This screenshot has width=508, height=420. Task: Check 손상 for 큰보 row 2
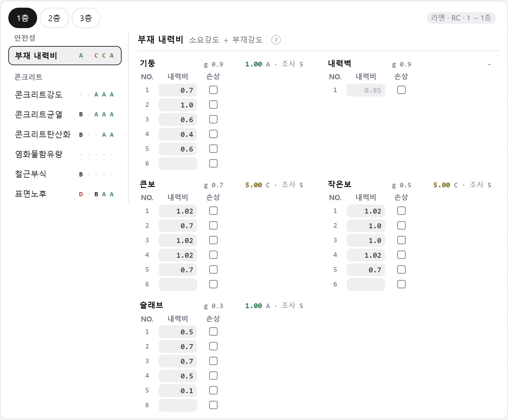point(213,226)
